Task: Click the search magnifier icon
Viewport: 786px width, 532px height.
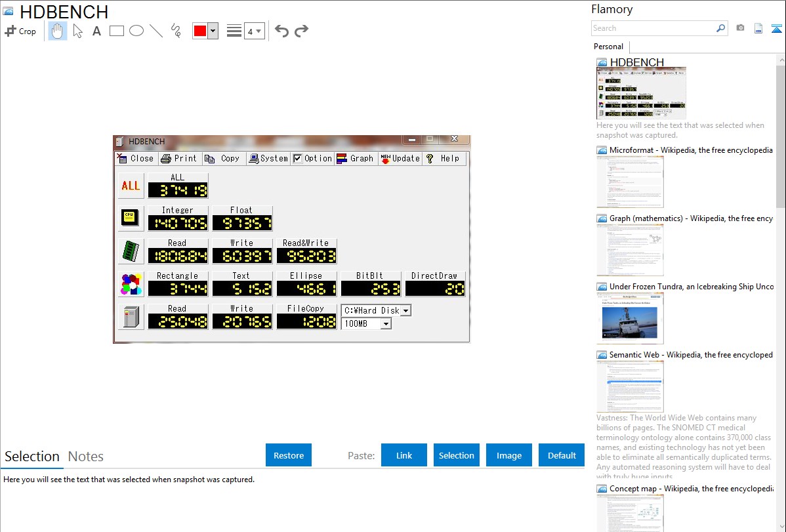Action: (721, 28)
